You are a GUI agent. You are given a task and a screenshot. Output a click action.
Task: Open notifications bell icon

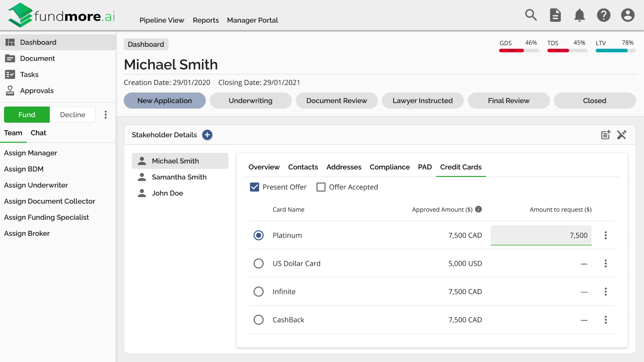[579, 15]
